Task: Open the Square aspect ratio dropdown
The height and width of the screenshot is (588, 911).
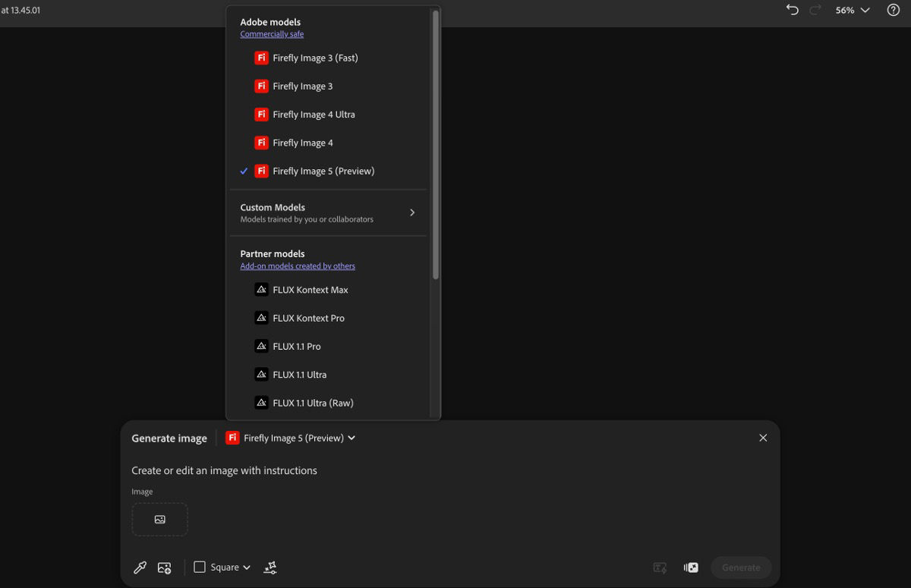Action: pos(221,567)
